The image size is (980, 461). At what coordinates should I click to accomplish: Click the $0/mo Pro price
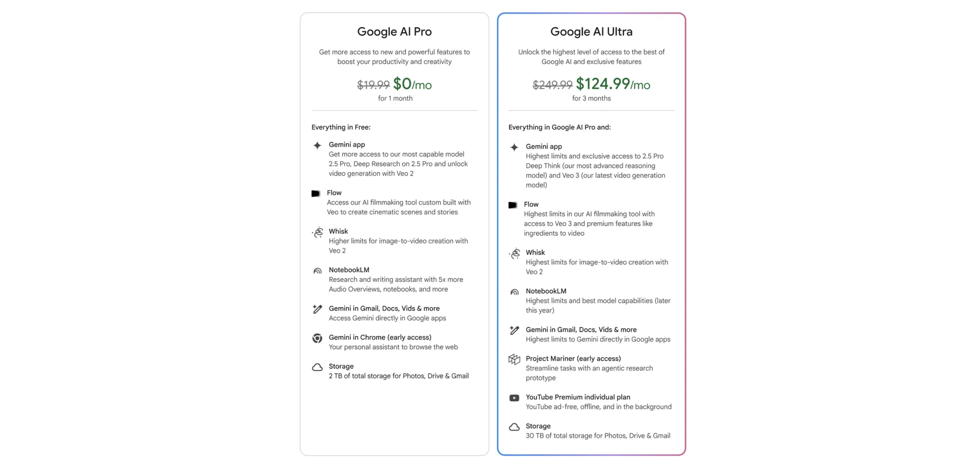pyautogui.click(x=412, y=84)
